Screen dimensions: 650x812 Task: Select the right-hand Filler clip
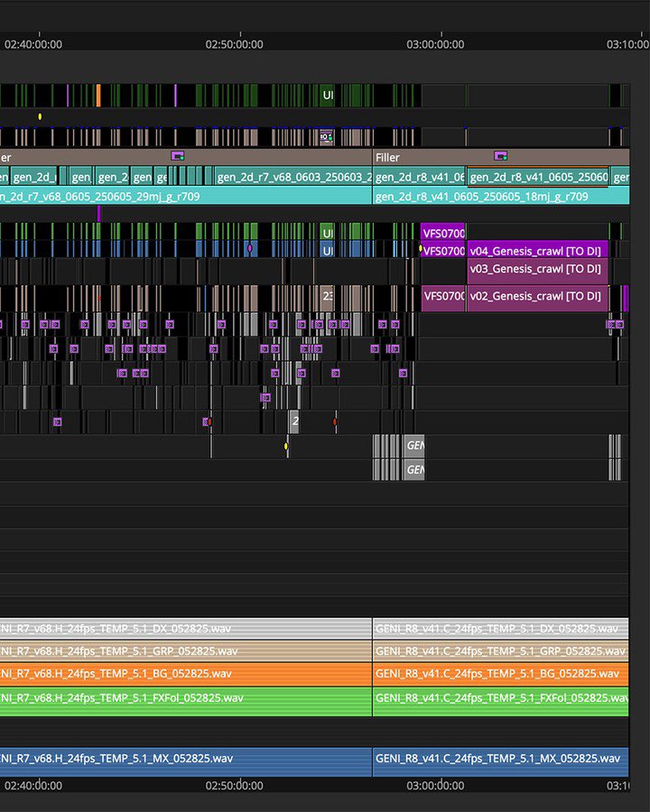coord(501,157)
